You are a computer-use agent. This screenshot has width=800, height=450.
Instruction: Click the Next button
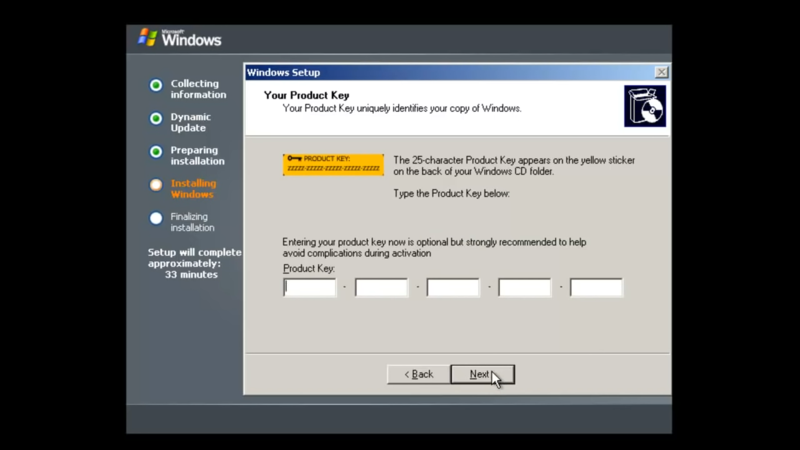point(482,374)
